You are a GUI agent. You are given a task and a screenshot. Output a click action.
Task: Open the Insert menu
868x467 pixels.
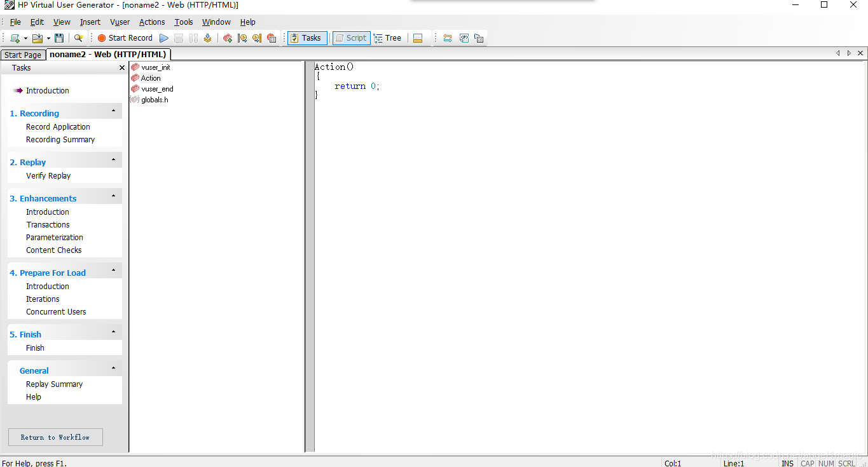(90, 22)
